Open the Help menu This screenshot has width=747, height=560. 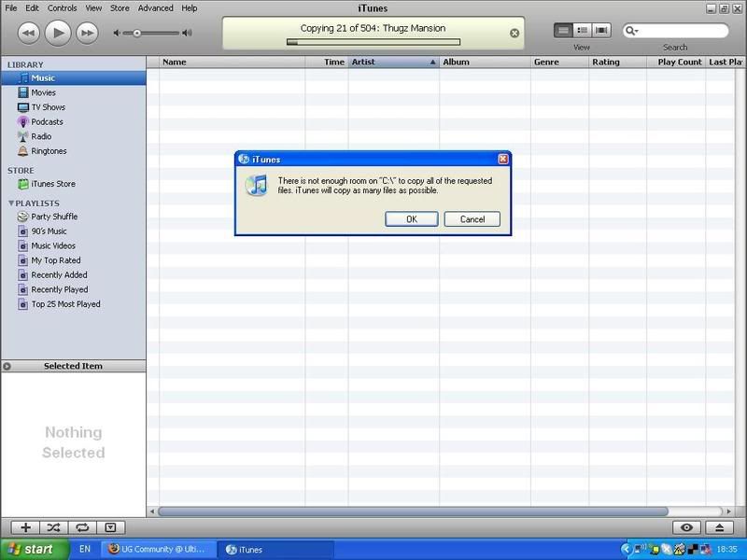click(x=190, y=8)
